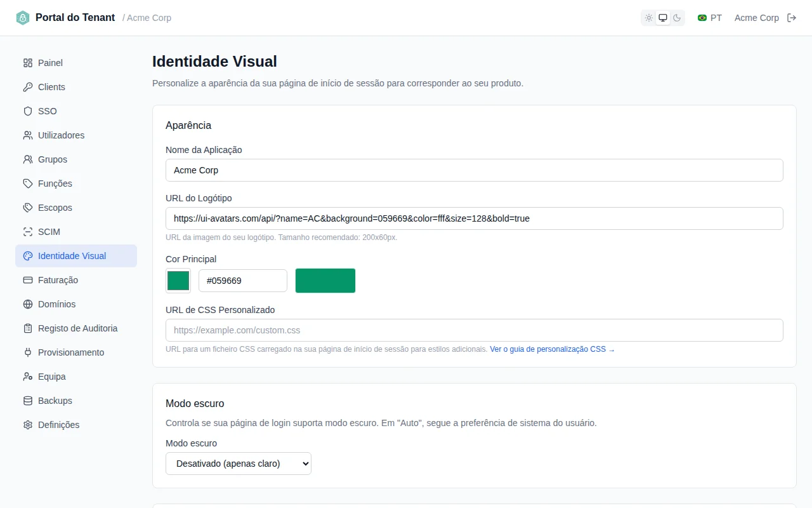Click the / Acme Corp breadcrumb
This screenshot has height=508, width=812.
tap(147, 18)
